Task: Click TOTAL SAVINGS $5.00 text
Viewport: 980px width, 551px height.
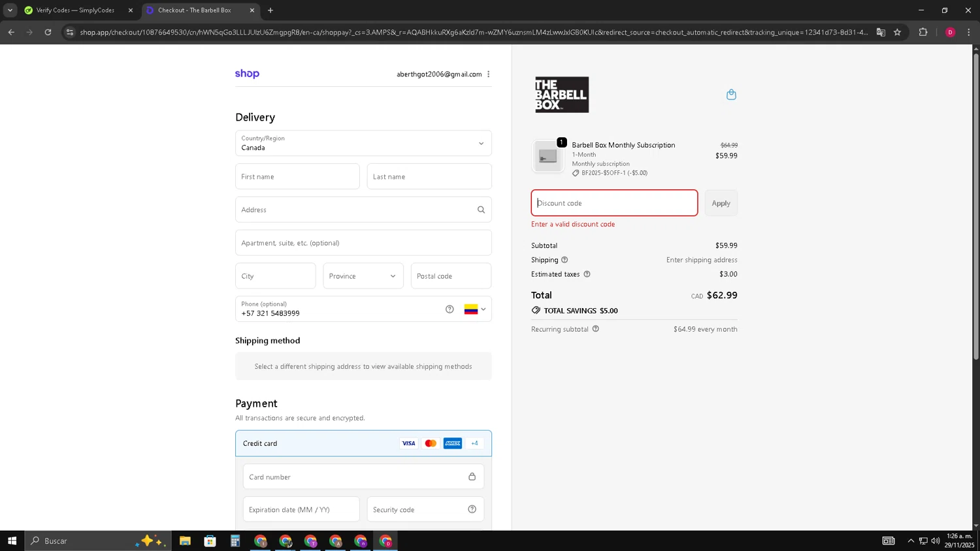Action: [581, 311]
